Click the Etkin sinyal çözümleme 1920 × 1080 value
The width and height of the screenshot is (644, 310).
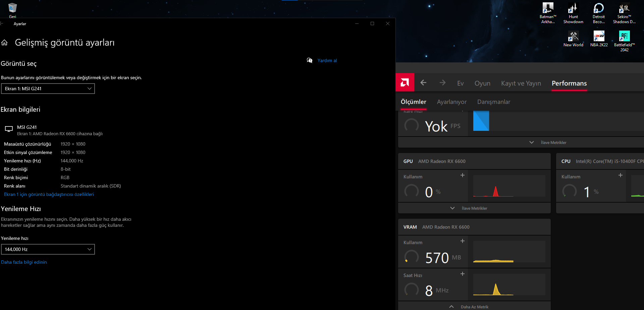click(73, 152)
